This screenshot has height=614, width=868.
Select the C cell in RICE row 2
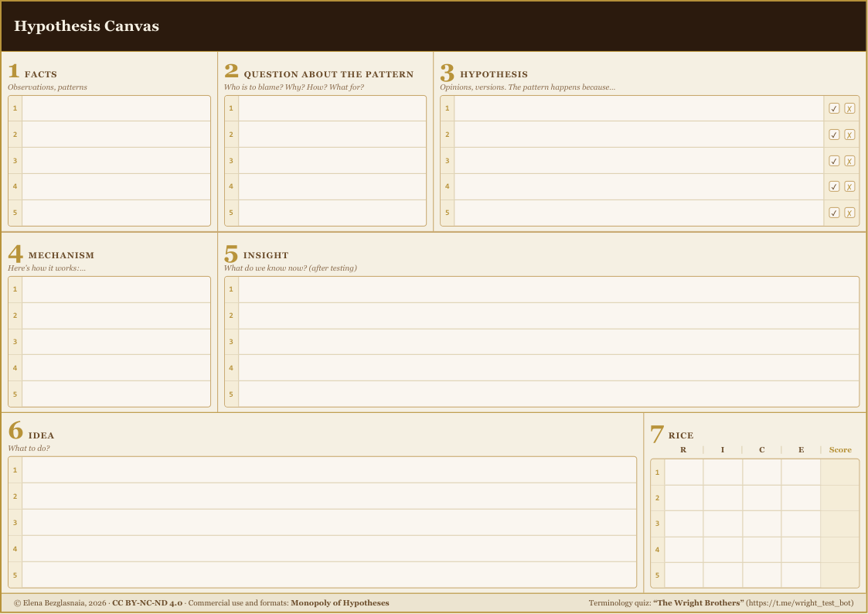tap(761, 498)
